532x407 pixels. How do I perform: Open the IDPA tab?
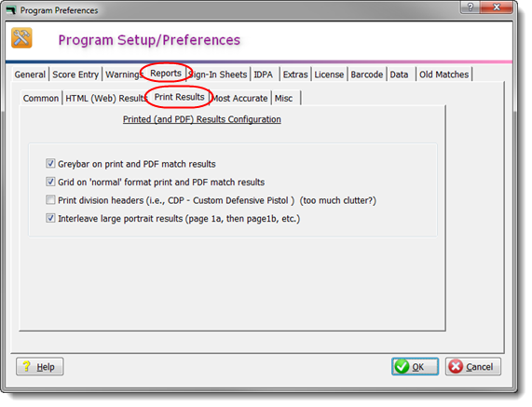pyautogui.click(x=264, y=75)
